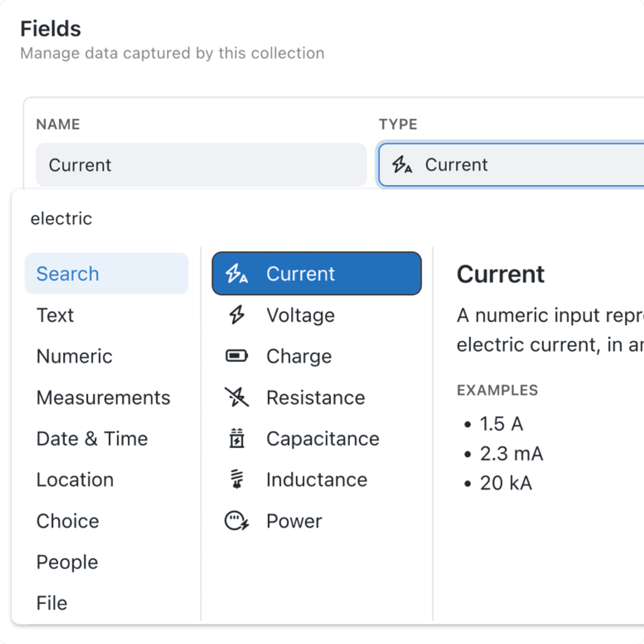Screen dimensions: 644x644
Task: Open the Type dropdown showing Current
Action: pyautogui.click(x=510, y=165)
